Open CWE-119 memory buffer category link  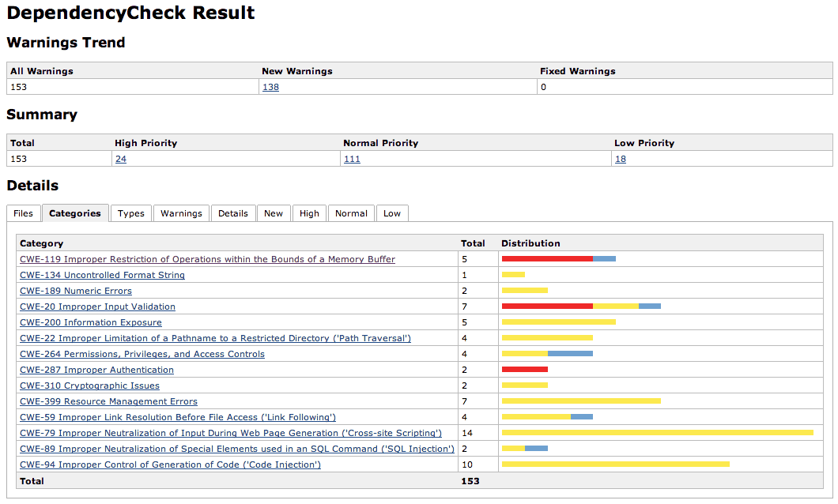207,259
